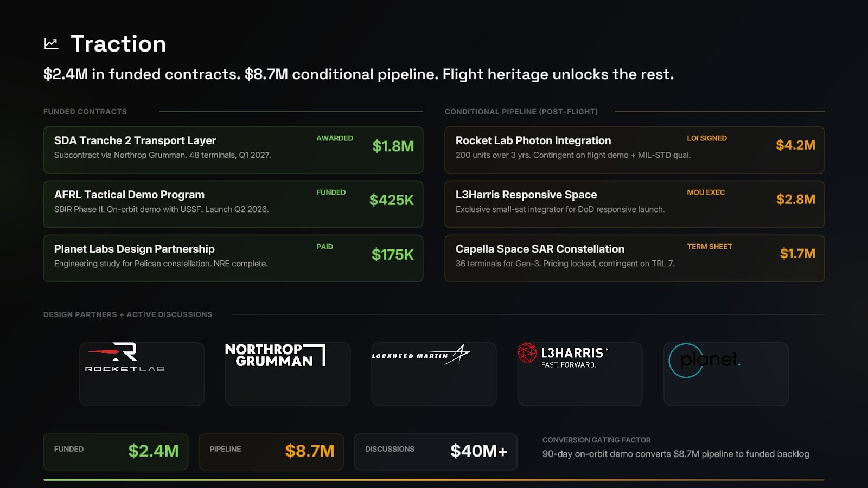Select Capella Space SAR Constellation title

540,249
